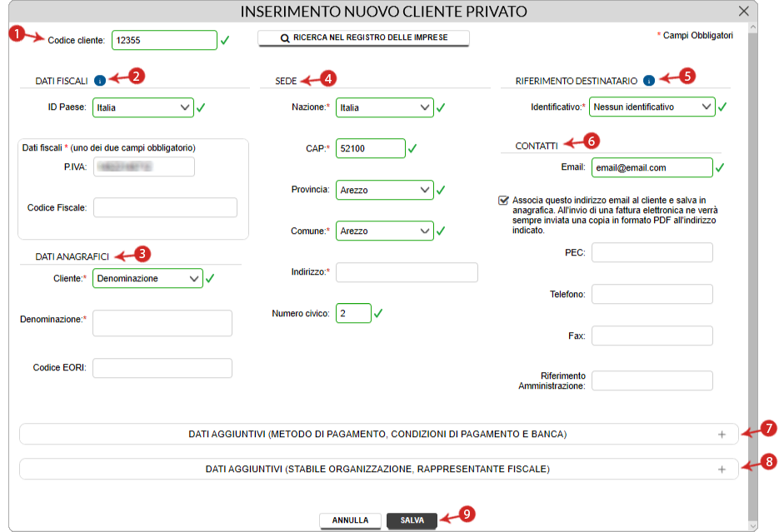Click the scrollbar up arrow
Viewport: 784px width, 532px height.
753,27
